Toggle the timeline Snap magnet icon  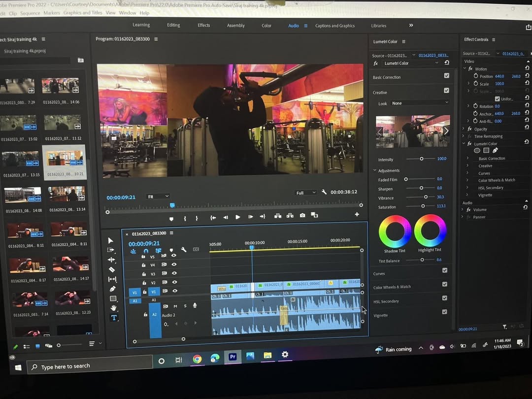[x=146, y=251]
